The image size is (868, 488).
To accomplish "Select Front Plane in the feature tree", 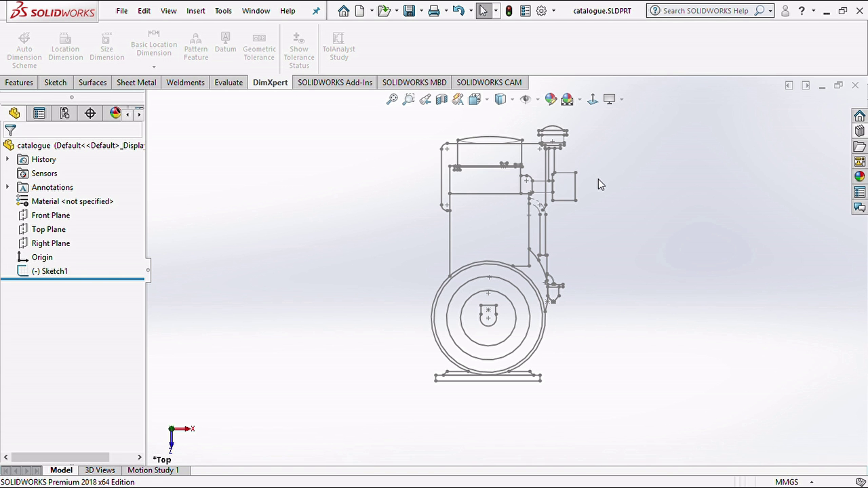I will 50,216.
